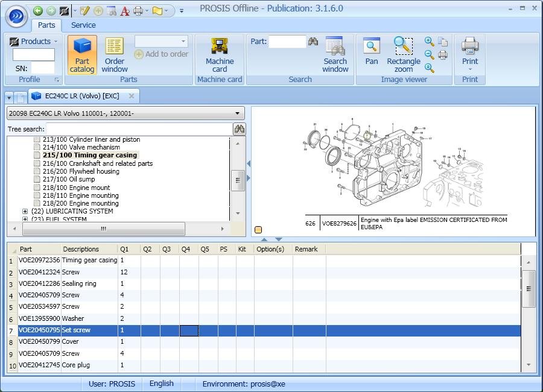The image size is (543, 392).
Task: Click small printer icon in Image viewer group
Action: click(443, 55)
